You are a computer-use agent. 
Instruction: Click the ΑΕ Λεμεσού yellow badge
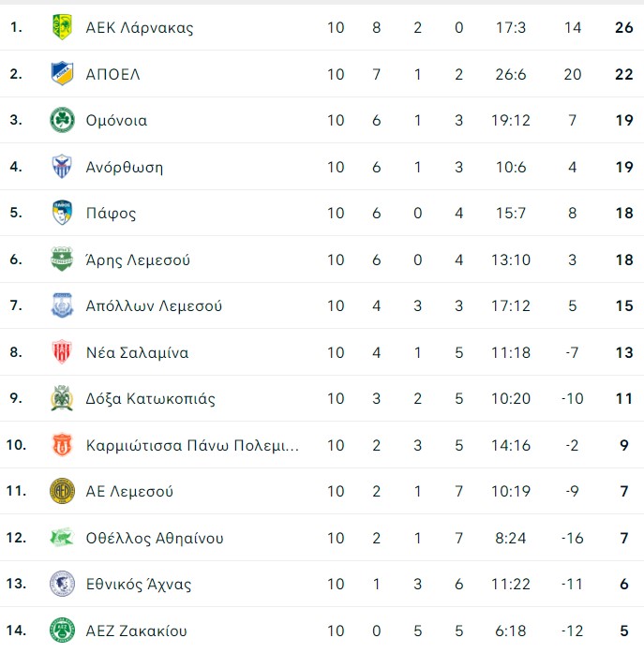62,492
